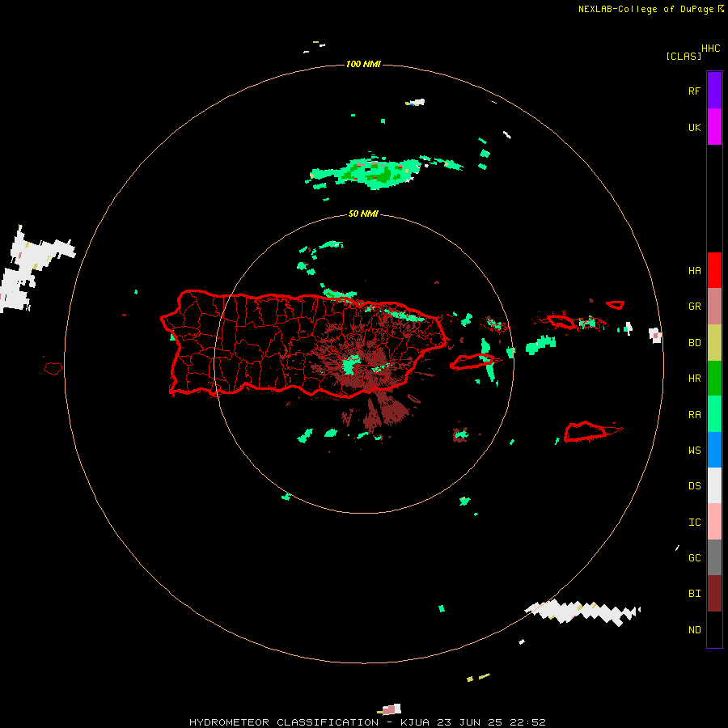
Task: Click the GR legend label
Action: (x=694, y=307)
